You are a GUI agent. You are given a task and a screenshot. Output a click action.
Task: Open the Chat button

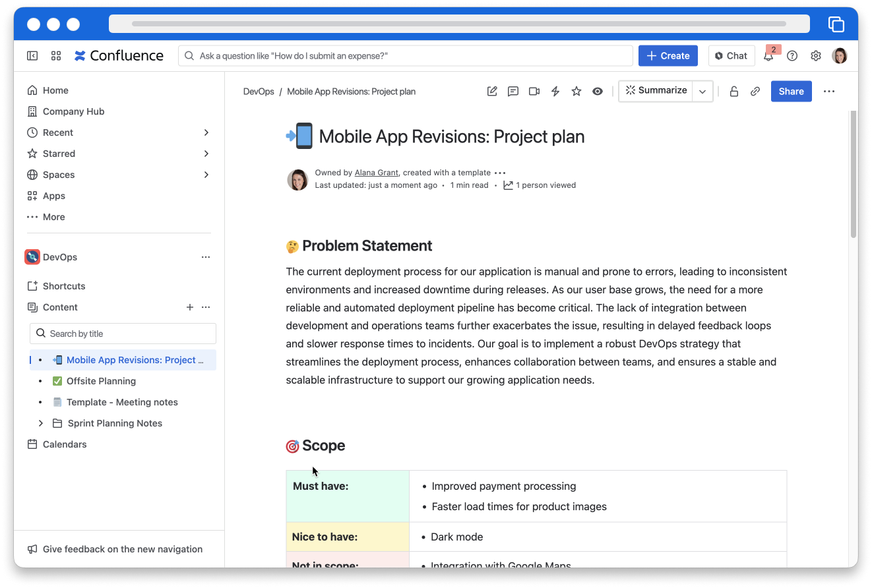click(x=732, y=56)
